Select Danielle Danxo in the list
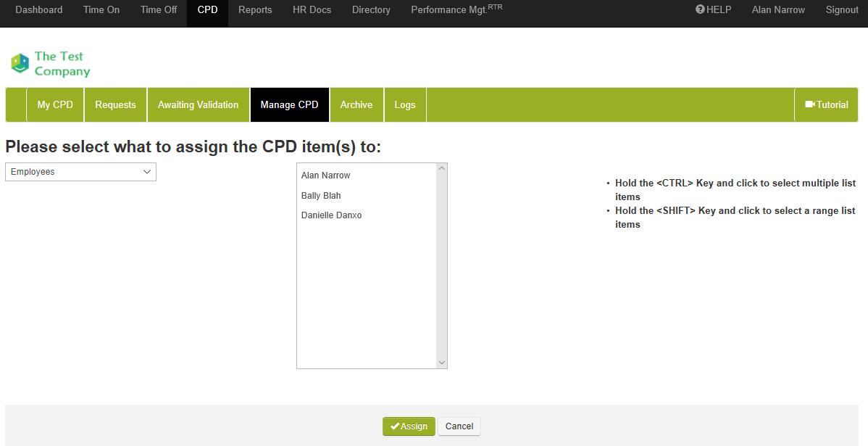This screenshot has height=446, width=868. pyautogui.click(x=331, y=215)
